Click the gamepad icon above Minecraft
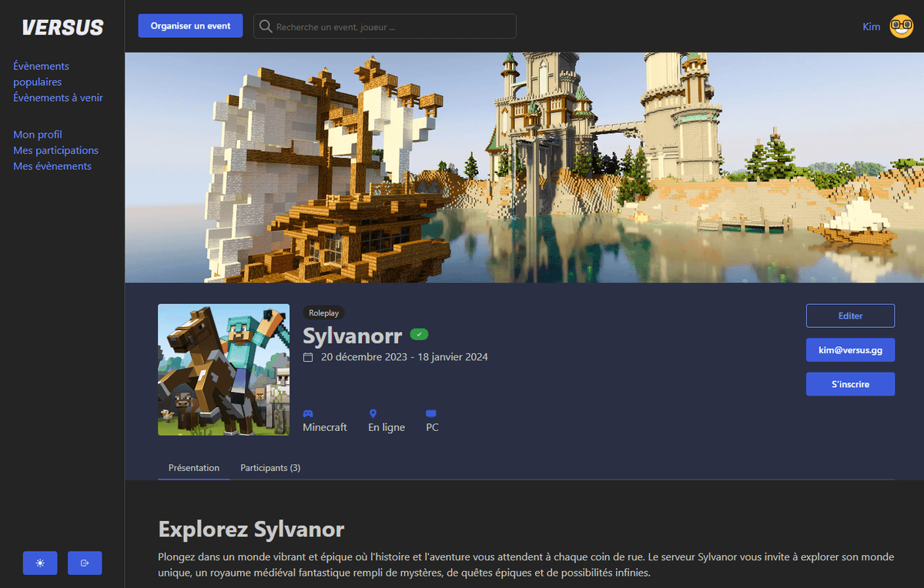This screenshot has width=924, height=588. coord(308,414)
